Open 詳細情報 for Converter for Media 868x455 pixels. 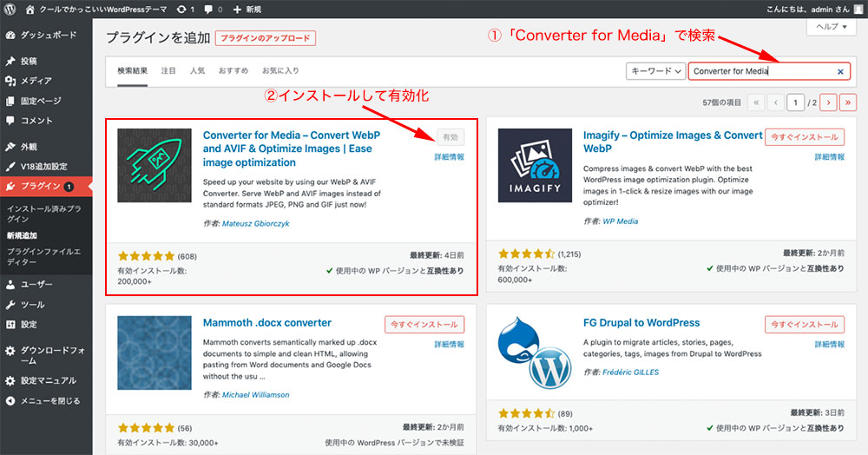pos(449,157)
